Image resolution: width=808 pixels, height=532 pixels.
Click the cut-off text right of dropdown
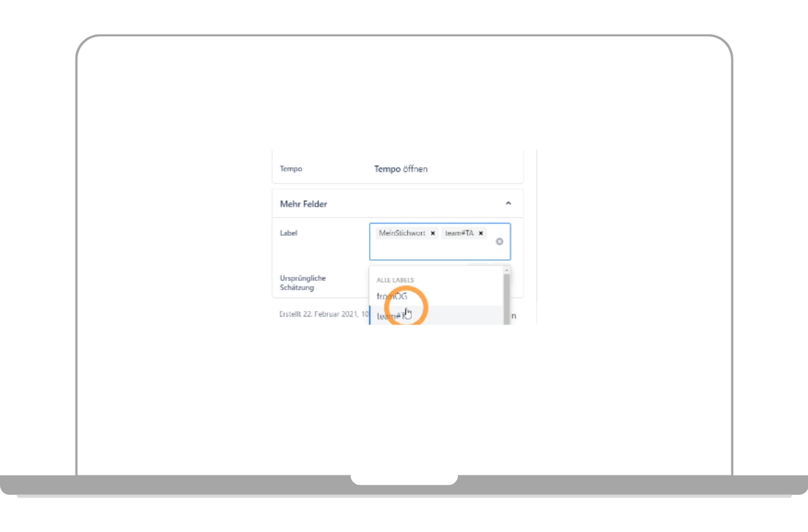(514, 315)
